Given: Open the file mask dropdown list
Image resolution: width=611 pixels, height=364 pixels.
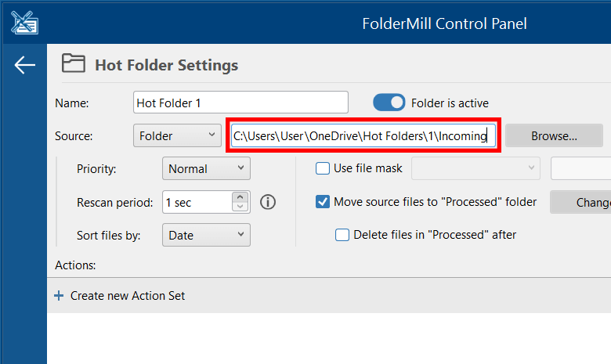Looking at the screenshot, I should coord(475,168).
